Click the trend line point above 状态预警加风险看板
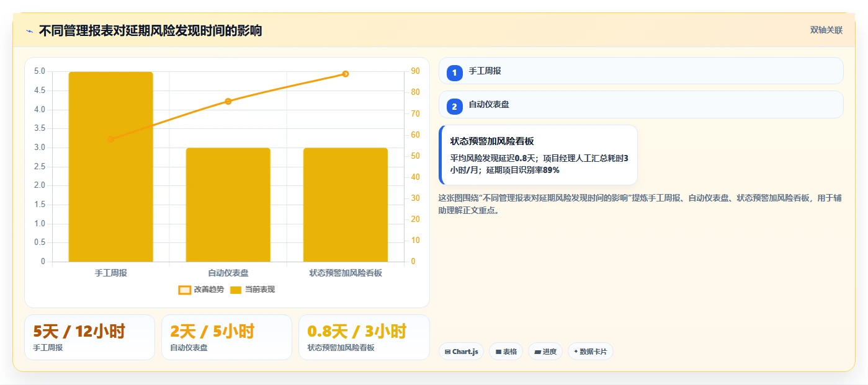868x385 pixels. (345, 74)
